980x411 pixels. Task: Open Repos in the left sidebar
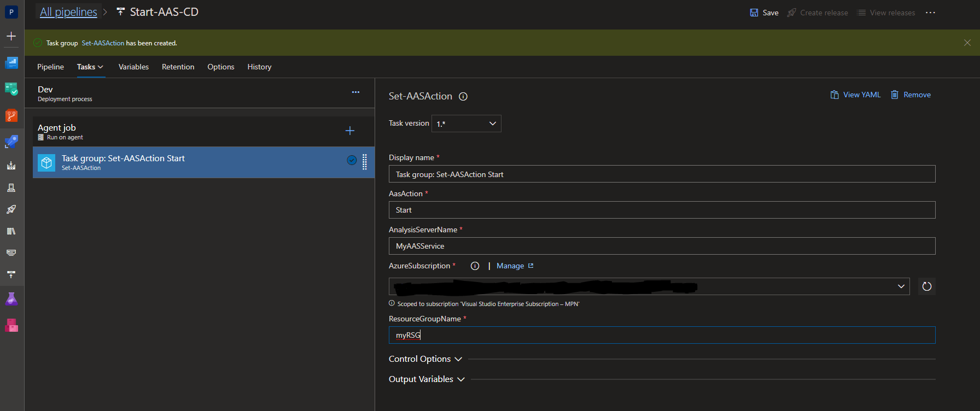pos(11,115)
